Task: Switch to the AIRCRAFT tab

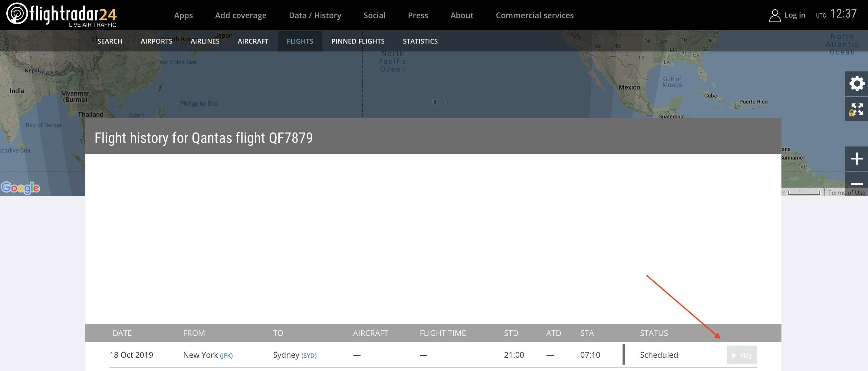Action: click(253, 41)
